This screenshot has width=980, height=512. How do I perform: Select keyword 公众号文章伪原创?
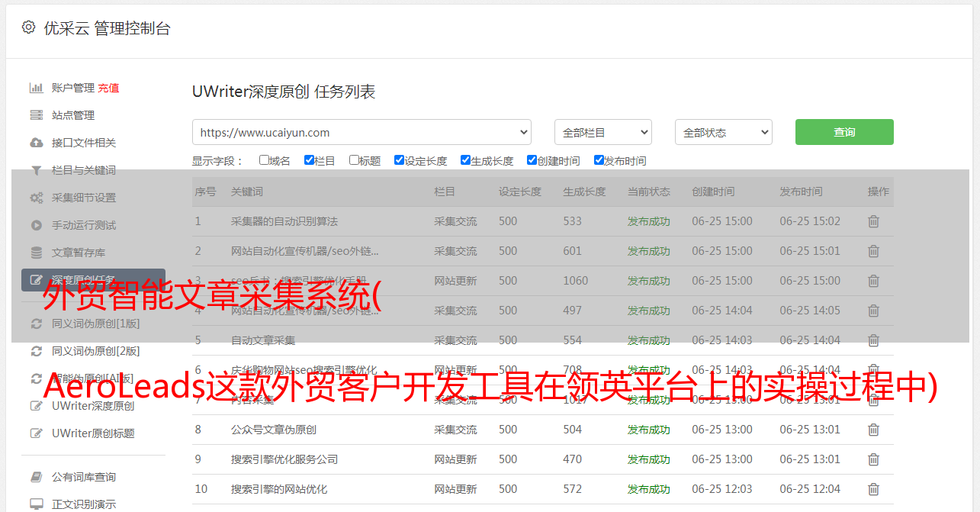(x=274, y=430)
